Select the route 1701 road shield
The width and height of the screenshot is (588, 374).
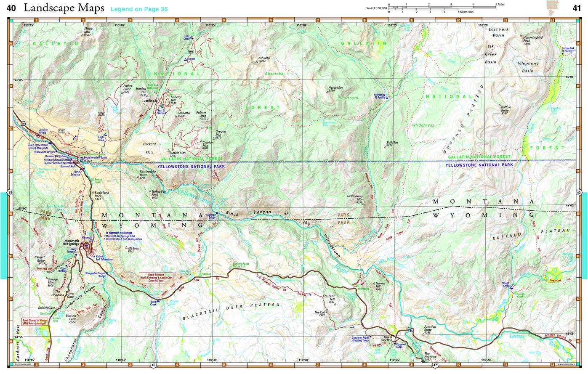pos(61,131)
